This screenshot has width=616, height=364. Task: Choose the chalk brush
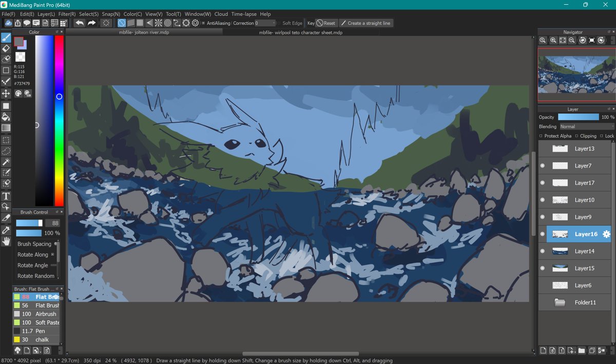[36, 339]
